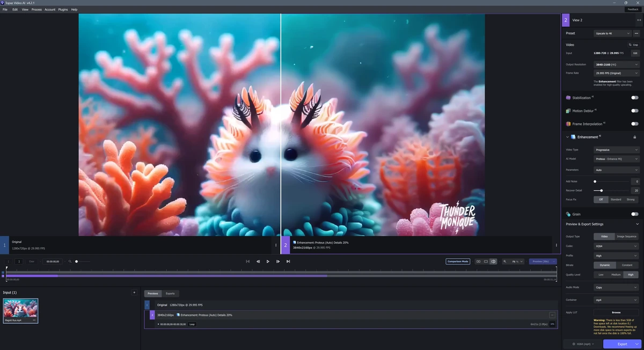This screenshot has height=350, width=644.
Task: Click the Comparison Mode button
Action: (458, 261)
